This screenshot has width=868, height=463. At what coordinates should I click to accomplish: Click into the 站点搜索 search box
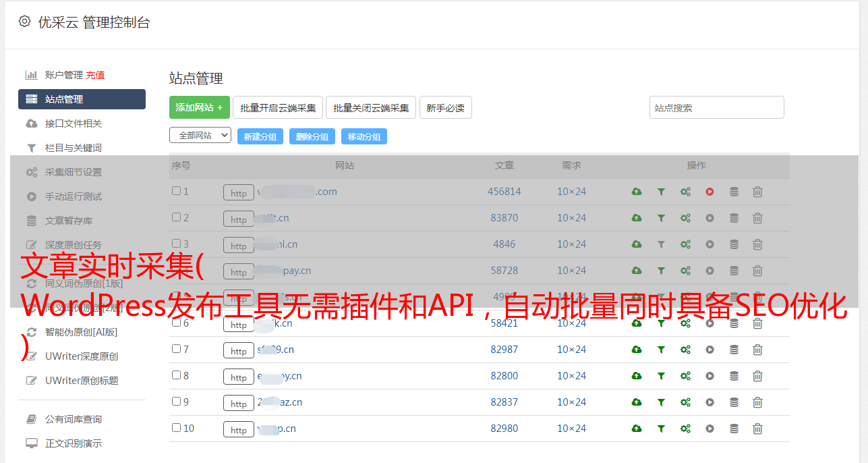[x=717, y=107]
